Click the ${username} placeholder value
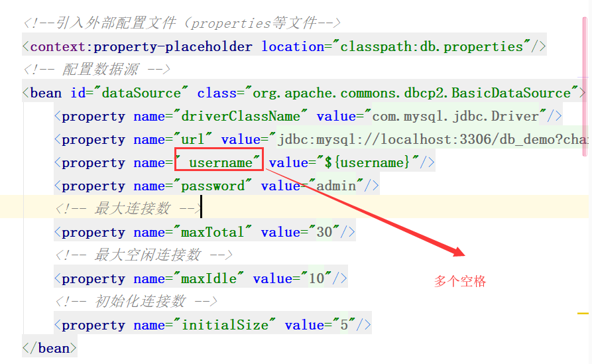592x364 pixels. click(367, 162)
